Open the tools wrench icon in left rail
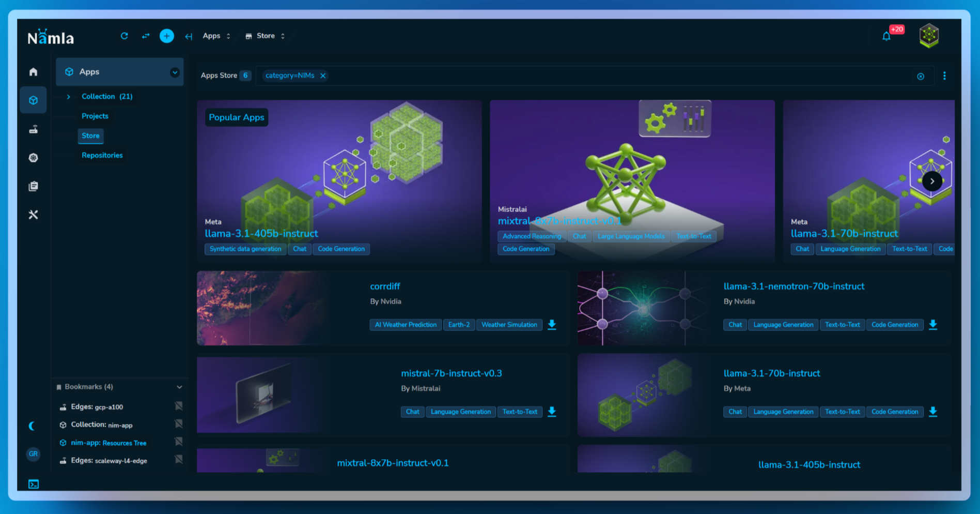Viewport: 980px width, 514px height. [x=34, y=215]
